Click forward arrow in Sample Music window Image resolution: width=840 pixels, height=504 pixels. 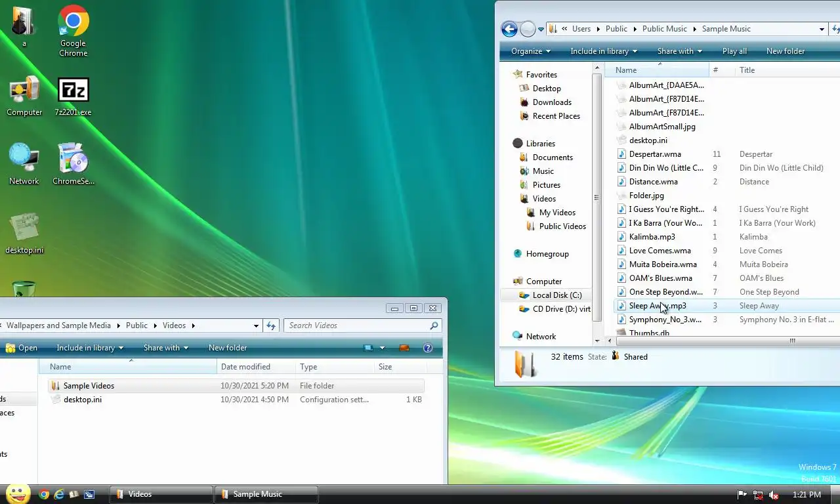pos(527,29)
